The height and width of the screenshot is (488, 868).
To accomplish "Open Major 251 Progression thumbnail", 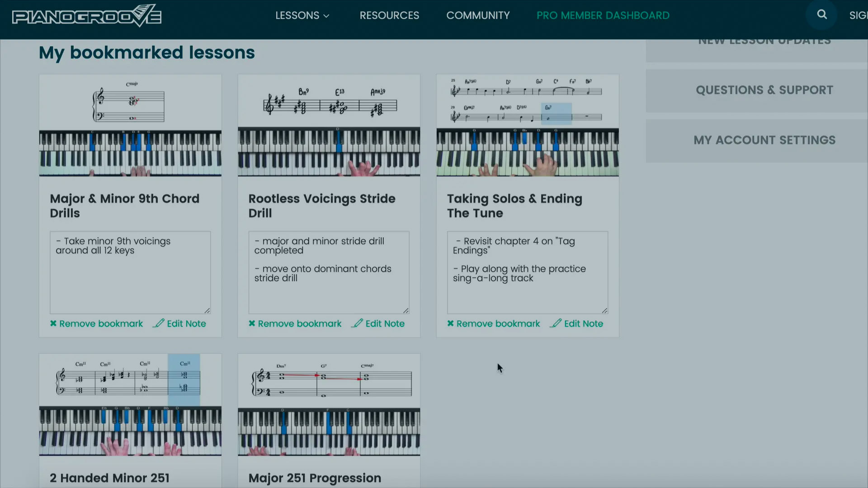I will click(x=329, y=404).
